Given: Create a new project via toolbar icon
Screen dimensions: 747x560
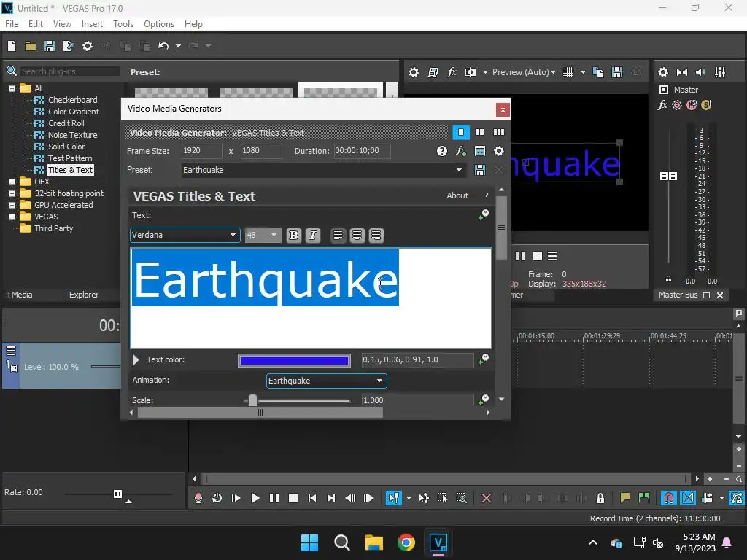Looking at the screenshot, I should 12,46.
